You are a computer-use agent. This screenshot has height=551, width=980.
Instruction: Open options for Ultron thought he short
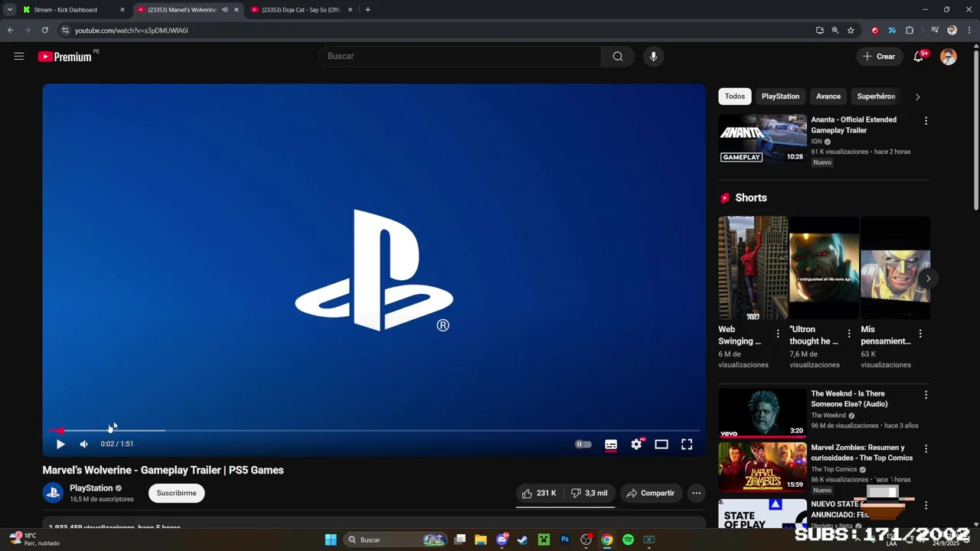tap(849, 334)
